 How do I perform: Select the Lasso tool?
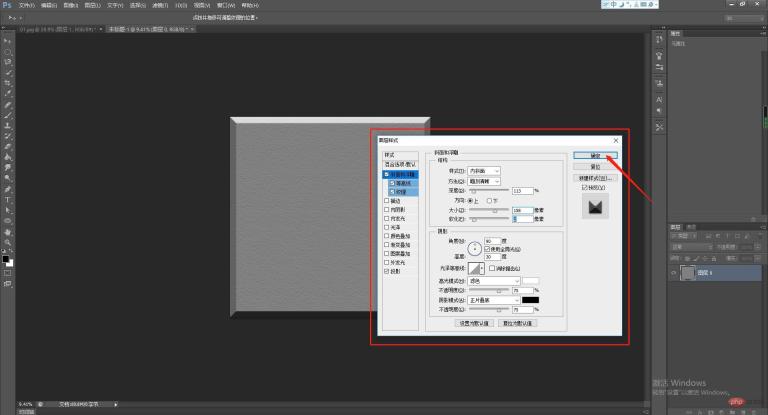point(8,61)
